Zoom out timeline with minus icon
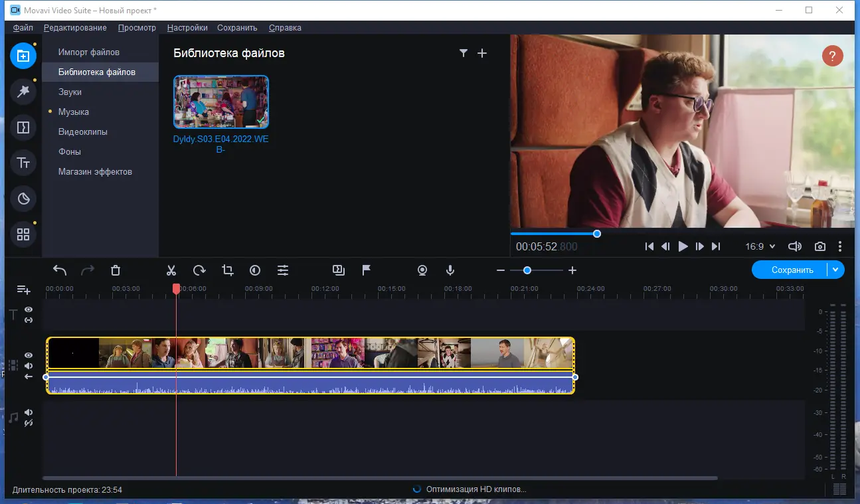This screenshot has height=504, width=860. click(x=501, y=270)
